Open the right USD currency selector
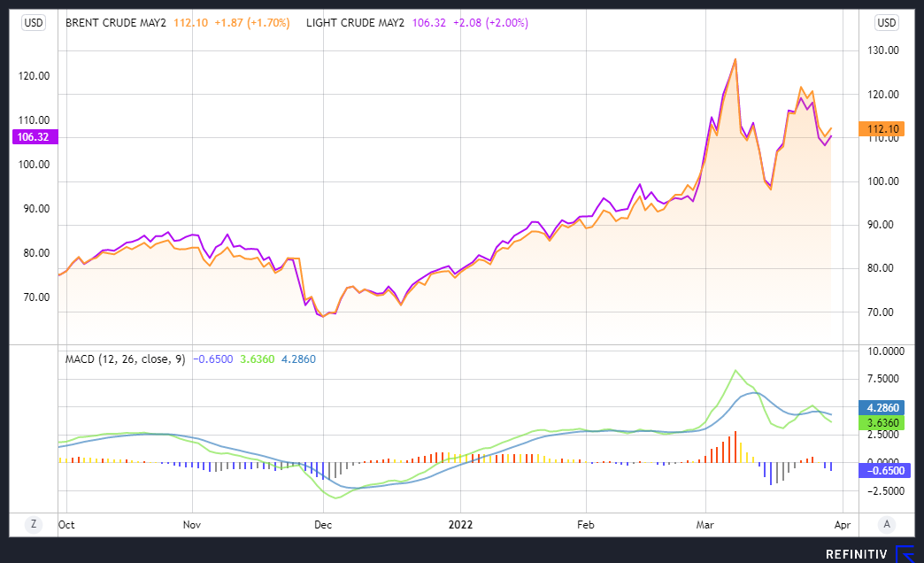924x563 pixels. click(886, 23)
